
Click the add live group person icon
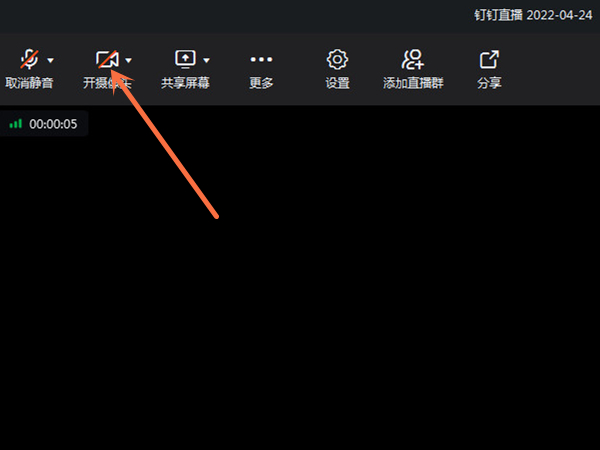pos(413,59)
